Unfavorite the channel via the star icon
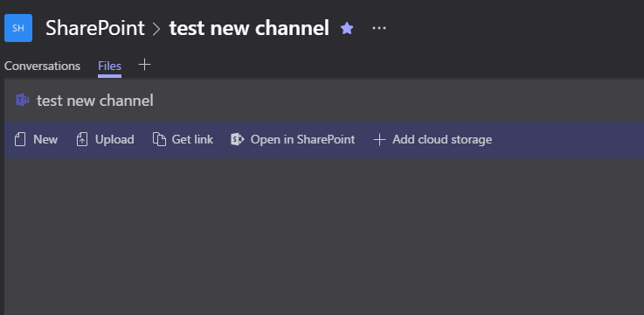 coord(347,28)
